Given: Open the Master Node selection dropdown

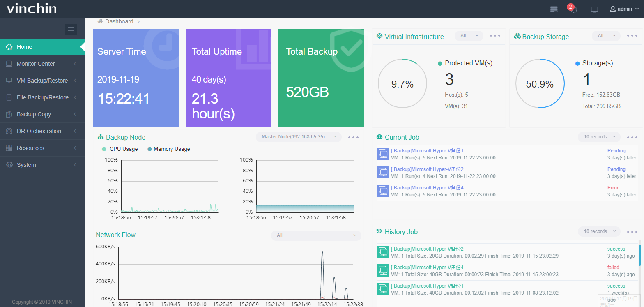Looking at the screenshot, I should pos(299,137).
